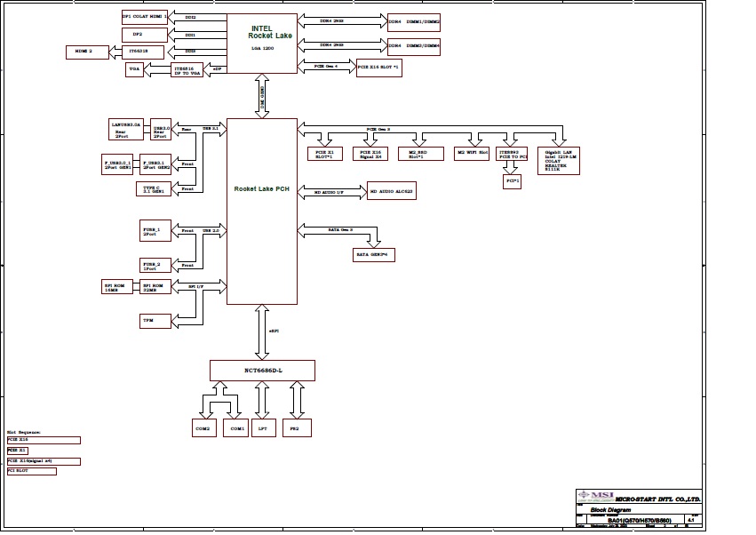Image resolution: width=756 pixels, height=535 pixels.
Task: Click the HD AUDIO ALC623 block
Action: (391, 191)
